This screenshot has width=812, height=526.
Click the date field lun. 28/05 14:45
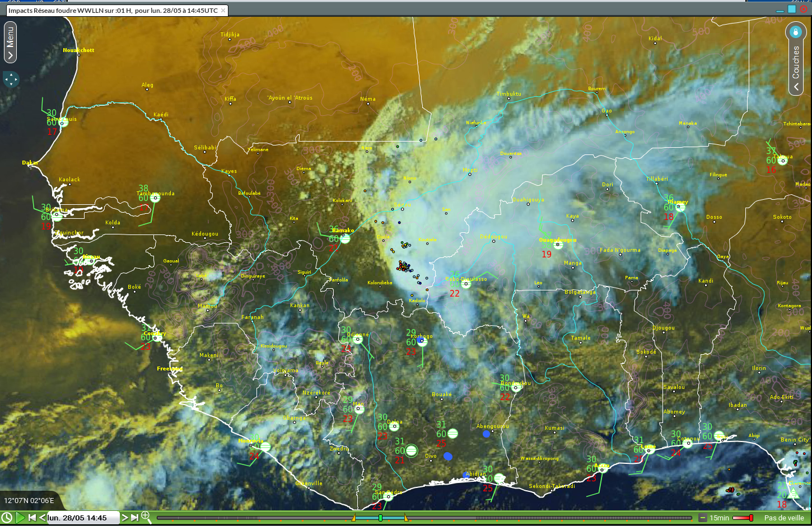click(83, 518)
